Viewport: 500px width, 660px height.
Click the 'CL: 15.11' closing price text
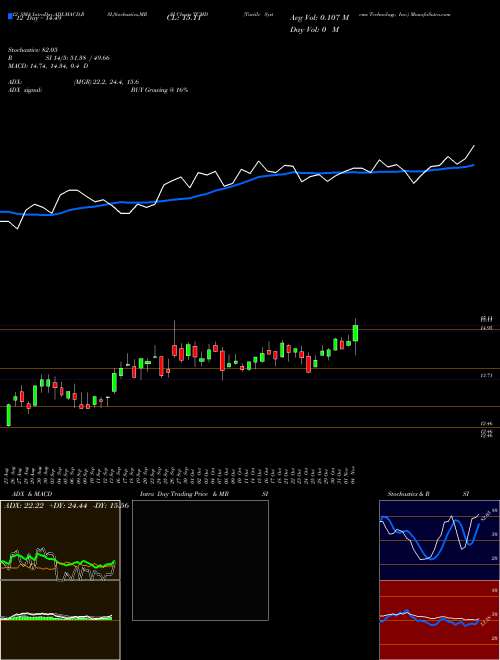[x=182, y=18]
